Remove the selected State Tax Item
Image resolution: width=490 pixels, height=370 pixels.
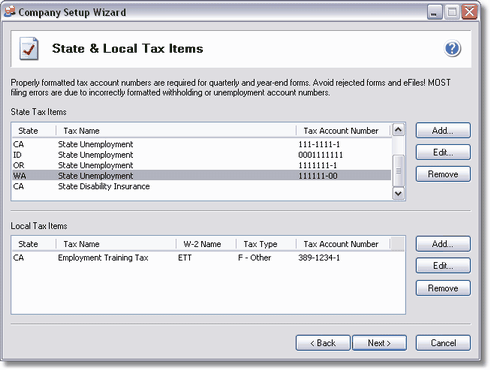coord(443,174)
